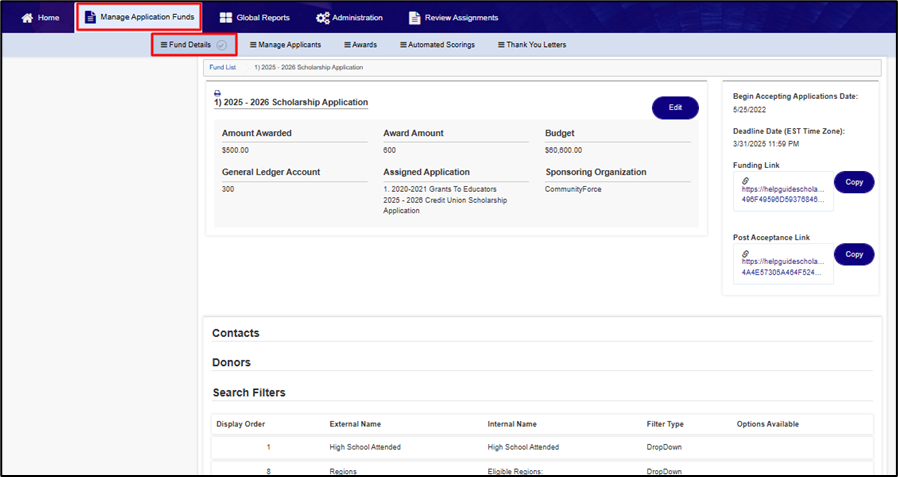Click the External Name column header
Image resolution: width=898 pixels, height=477 pixels.
(x=355, y=424)
